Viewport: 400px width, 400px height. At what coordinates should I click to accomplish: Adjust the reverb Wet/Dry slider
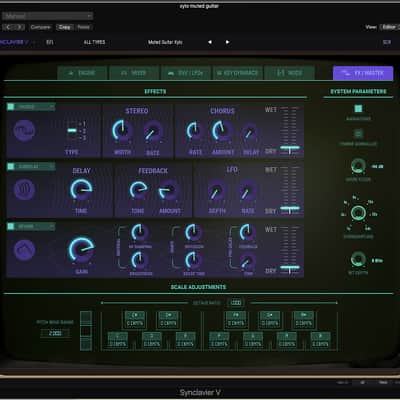(x=289, y=267)
